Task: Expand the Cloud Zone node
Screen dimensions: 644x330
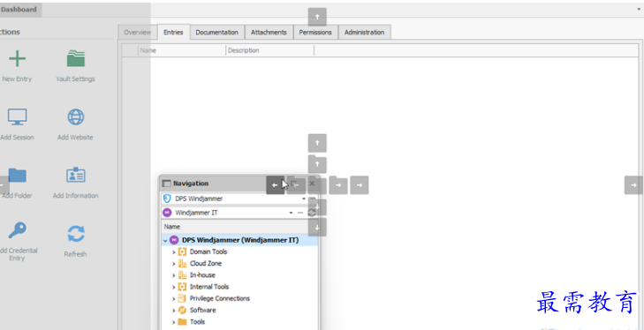Action: pos(174,264)
